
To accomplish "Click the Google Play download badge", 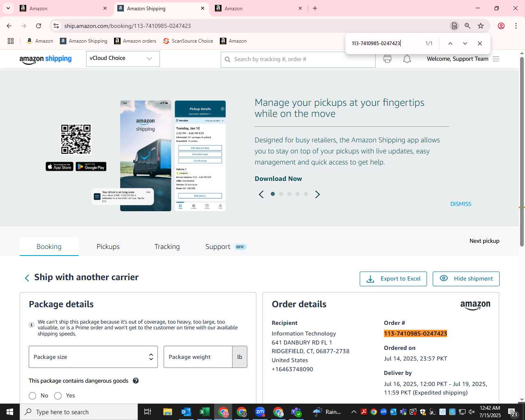I will pyautogui.click(x=91, y=167).
